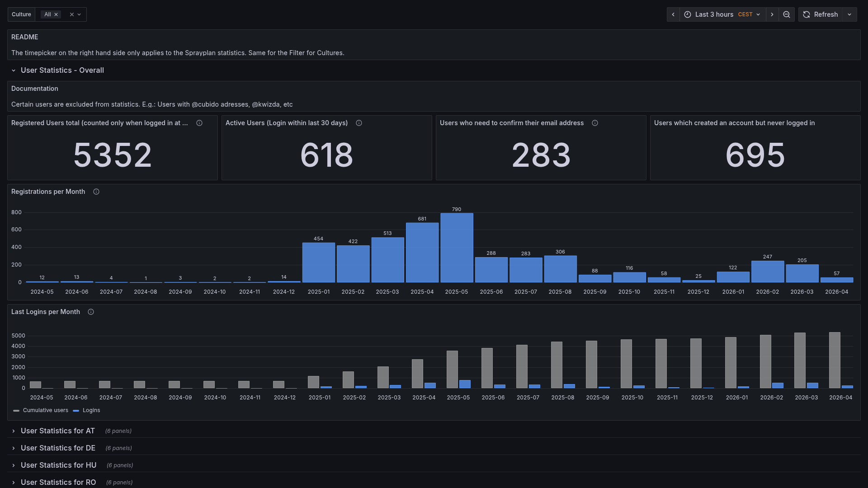The image size is (868, 488).
Task: Expand the User Statistics for HU row
Action: coord(58,465)
